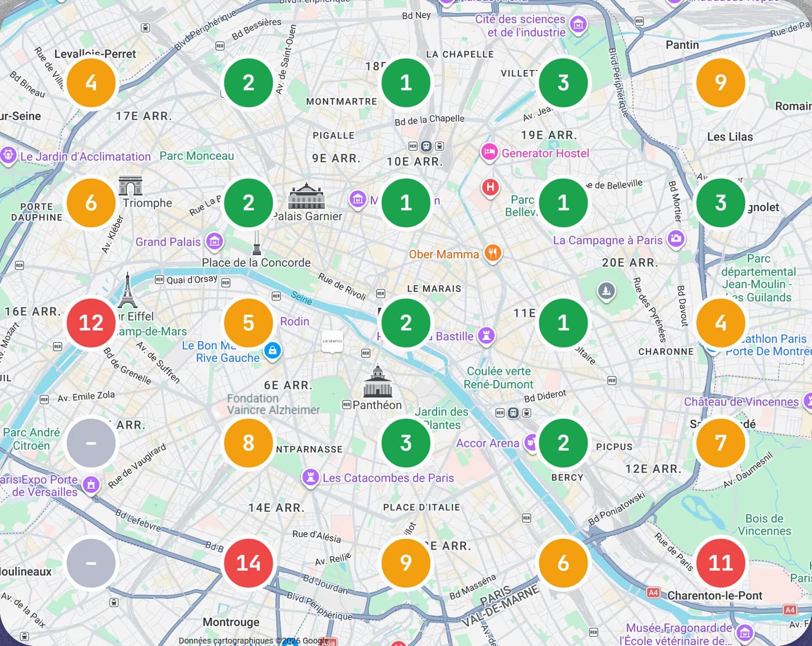The width and height of the screenshot is (812, 646).
Task: Select Le Jardin d'Acclimatation pin icon
Action: (x=8, y=155)
